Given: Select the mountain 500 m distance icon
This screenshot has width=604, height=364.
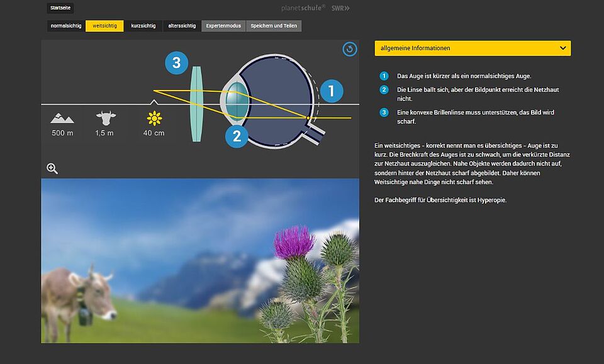Looking at the screenshot, I should click(62, 118).
